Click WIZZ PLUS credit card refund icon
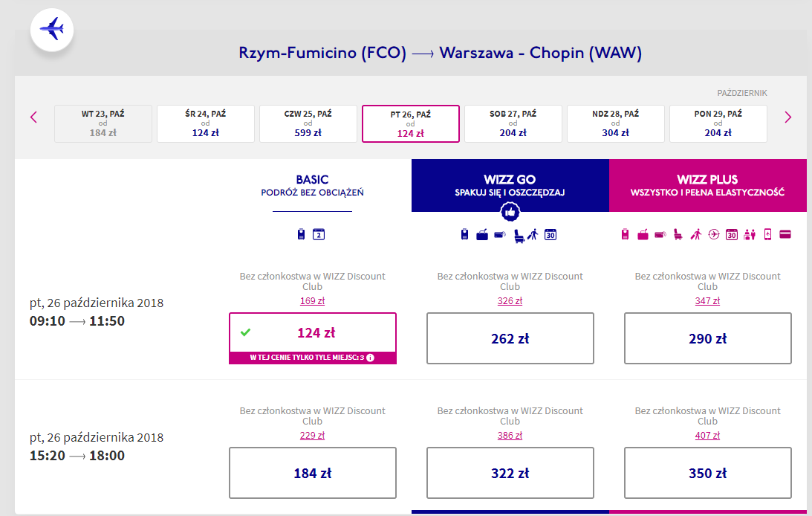This screenshot has width=812, height=516. [785, 235]
